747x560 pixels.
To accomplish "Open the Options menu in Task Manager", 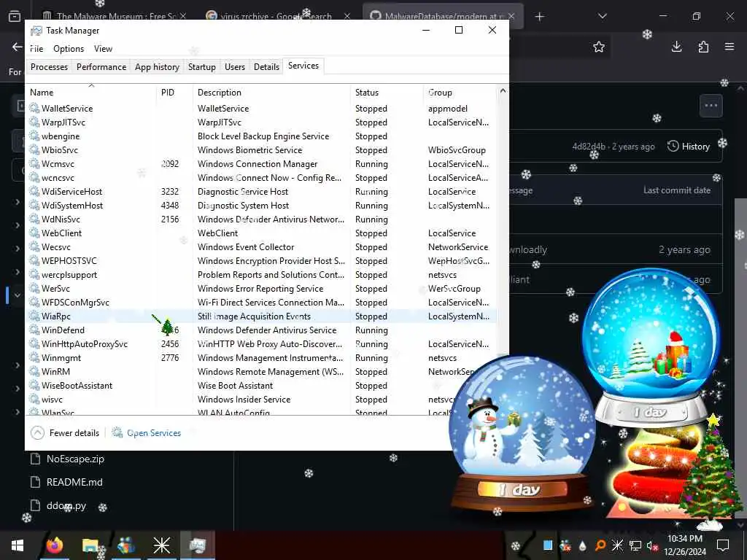I will point(69,49).
